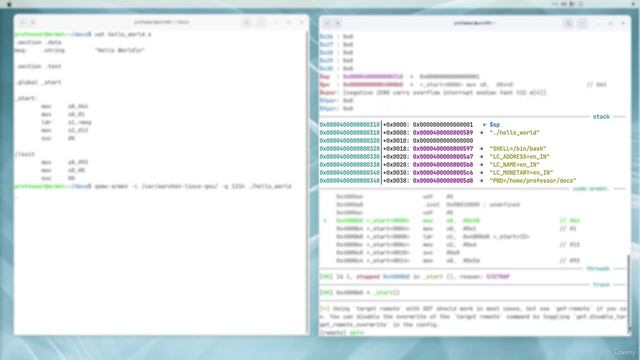Maximize the right gdb terminal window
This screenshot has width=640, height=360.
pos(611,23)
